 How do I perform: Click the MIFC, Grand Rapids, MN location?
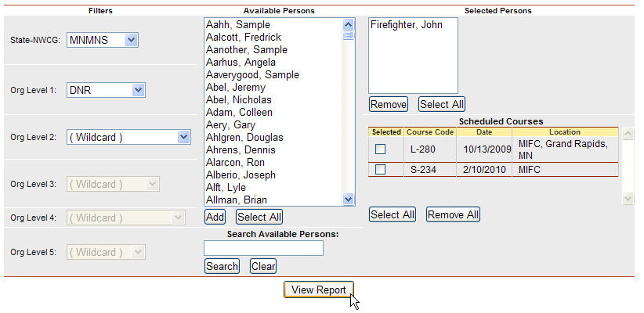[x=563, y=149]
